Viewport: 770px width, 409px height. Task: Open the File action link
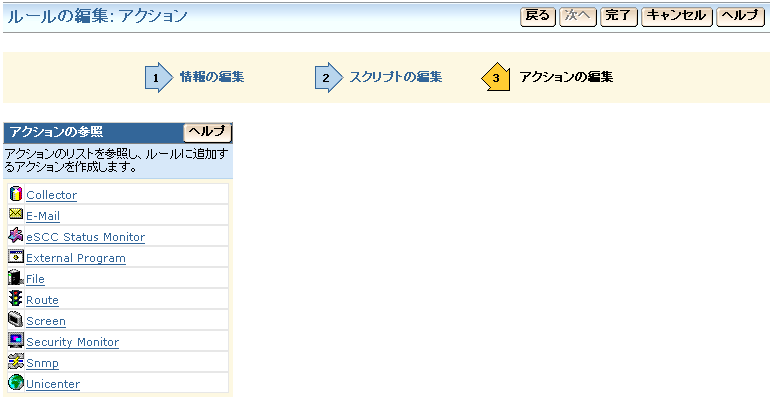(x=35, y=279)
